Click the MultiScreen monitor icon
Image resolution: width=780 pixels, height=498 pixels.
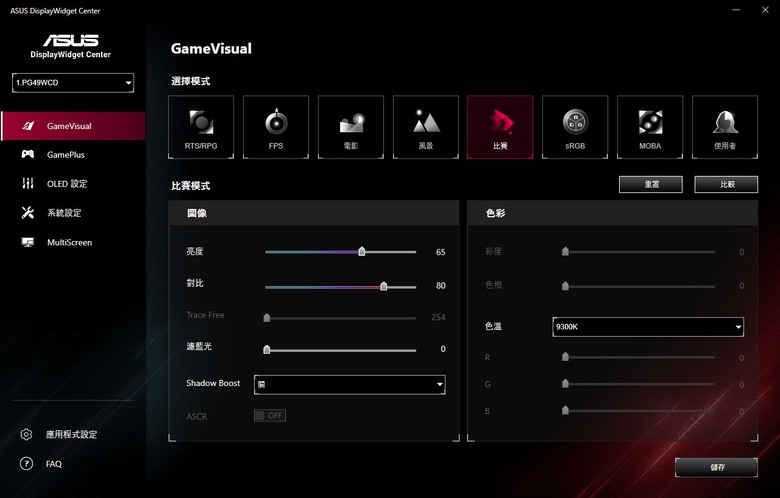[x=28, y=242]
